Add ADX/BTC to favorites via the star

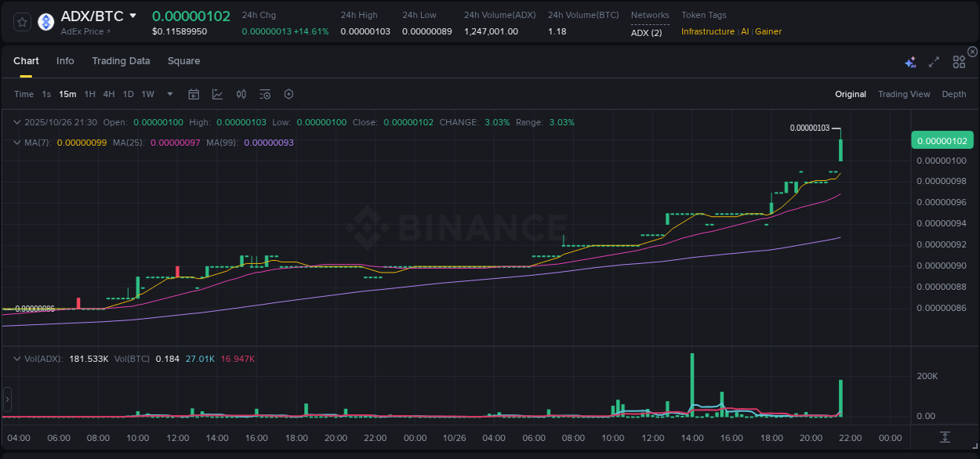click(x=21, y=21)
